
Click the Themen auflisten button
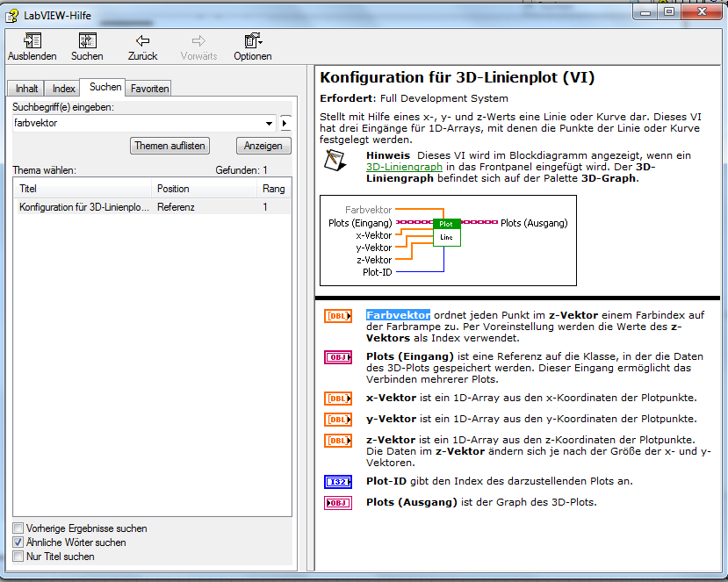pyautogui.click(x=170, y=146)
